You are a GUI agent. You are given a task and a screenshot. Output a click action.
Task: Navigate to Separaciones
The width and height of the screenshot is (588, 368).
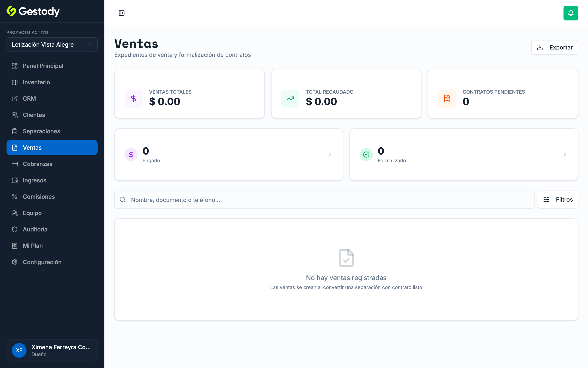coord(52,131)
